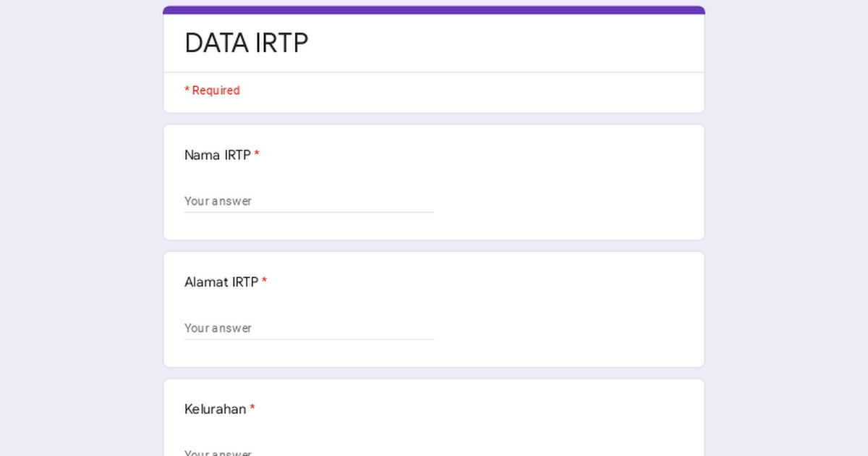Select the Your answer placeholder under Alamat IRTP
Viewport: 868px width, 456px height.
(218, 328)
